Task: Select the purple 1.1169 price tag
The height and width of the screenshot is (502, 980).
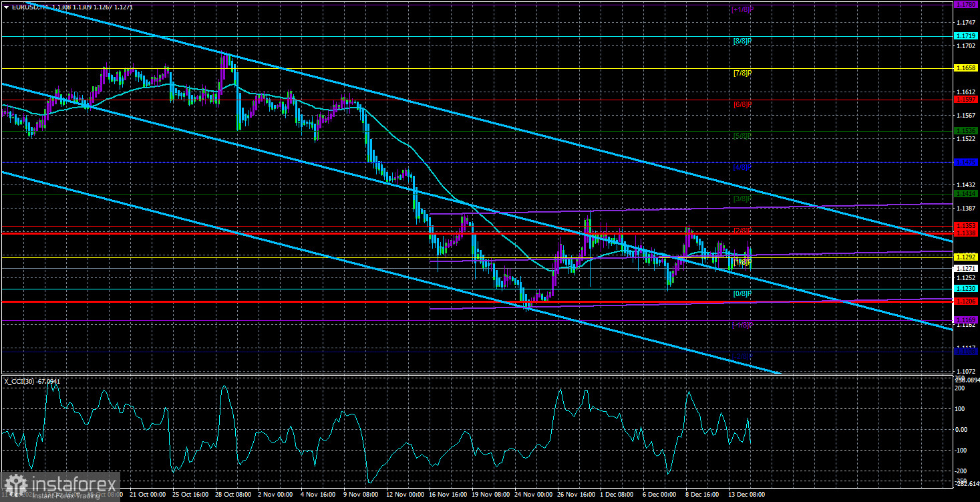Action: point(967,320)
